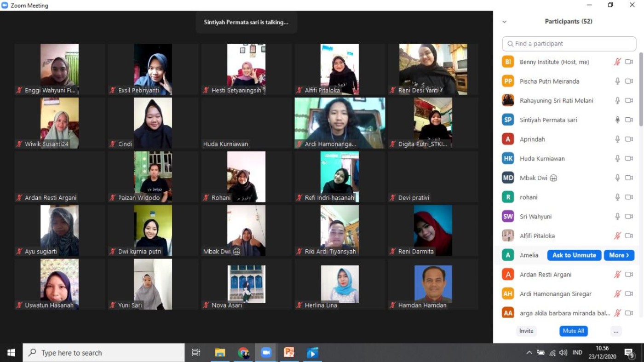This screenshot has width=644, height=362.
Task: Click Alfifi Pitaloka's muted mic icon in list
Action: (617, 236)
